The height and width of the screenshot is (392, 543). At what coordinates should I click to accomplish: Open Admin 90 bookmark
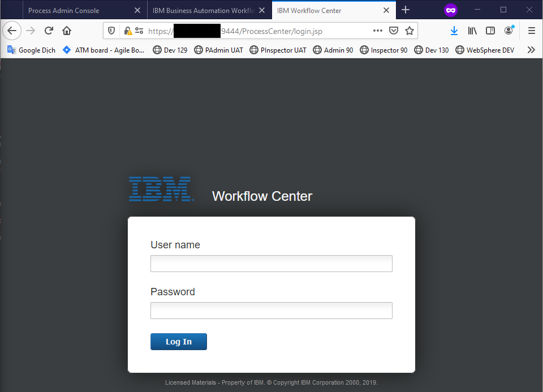tap(333, 50)
